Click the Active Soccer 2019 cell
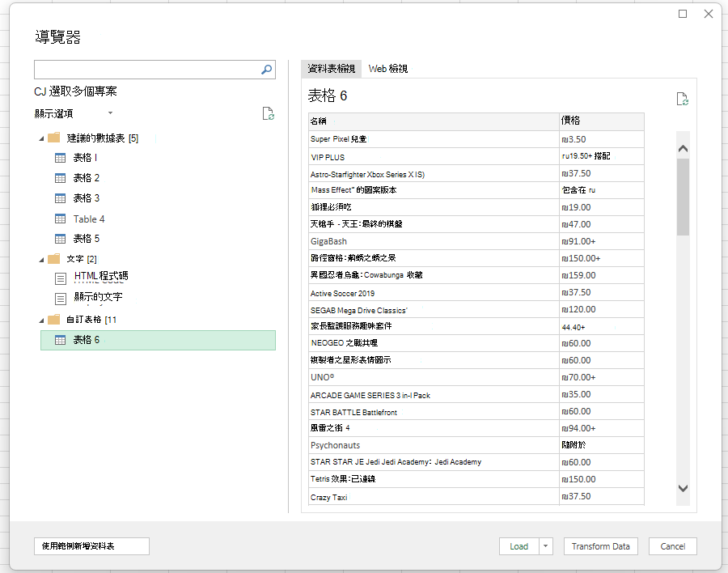728x573 pixels. point(434,293)
